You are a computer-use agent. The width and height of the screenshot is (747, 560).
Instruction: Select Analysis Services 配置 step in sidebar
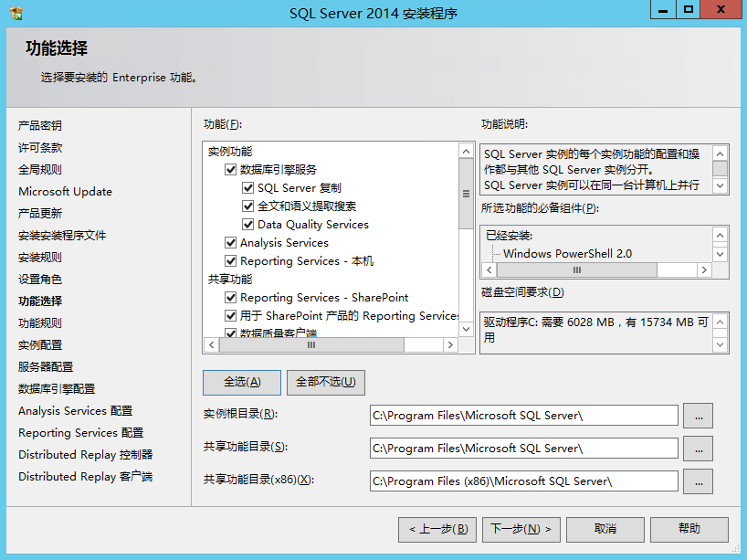75,410
